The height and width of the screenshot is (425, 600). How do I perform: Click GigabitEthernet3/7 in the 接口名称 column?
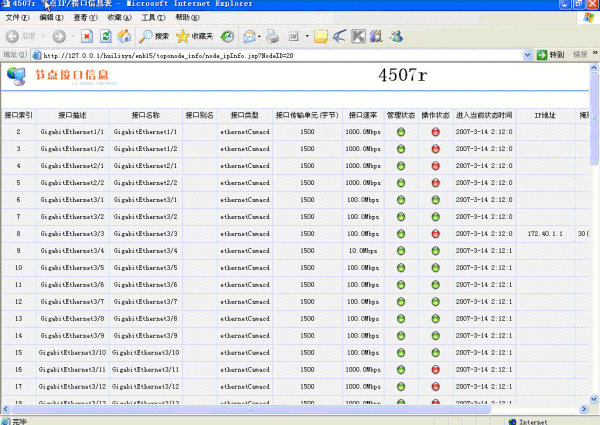tap(145, 301)
